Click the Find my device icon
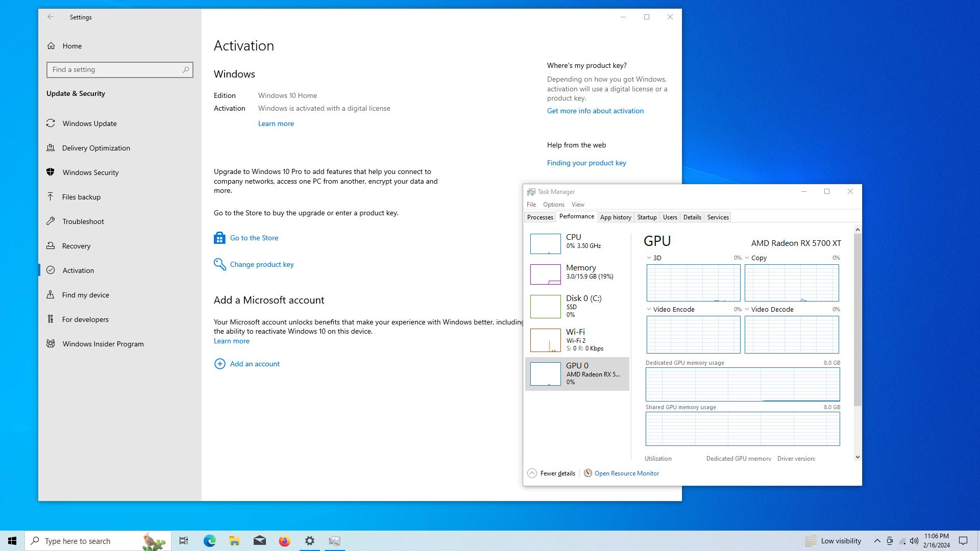 (51, 295)
